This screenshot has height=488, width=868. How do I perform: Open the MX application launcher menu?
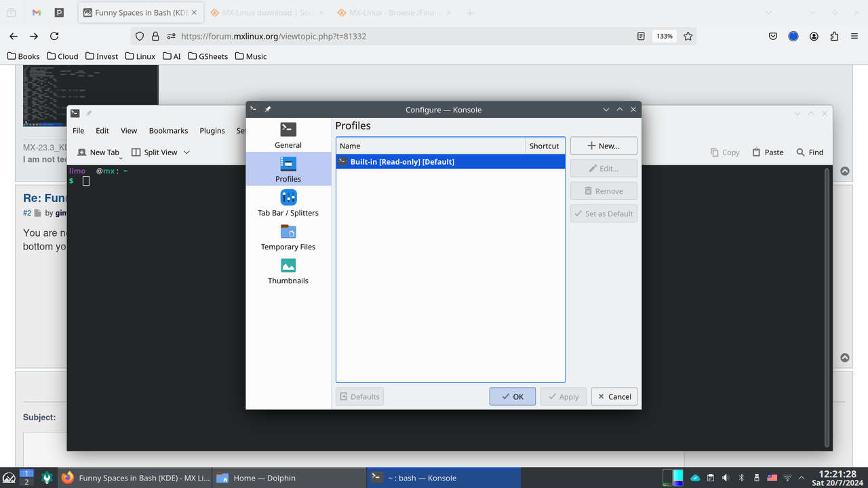9,478
